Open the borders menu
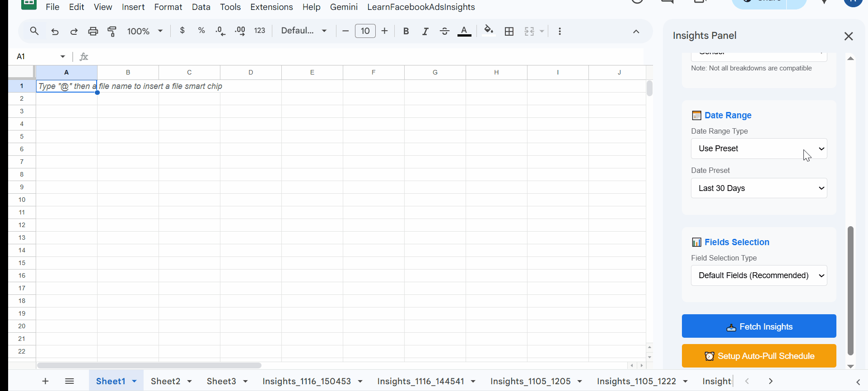 click(x=509, y=31)
